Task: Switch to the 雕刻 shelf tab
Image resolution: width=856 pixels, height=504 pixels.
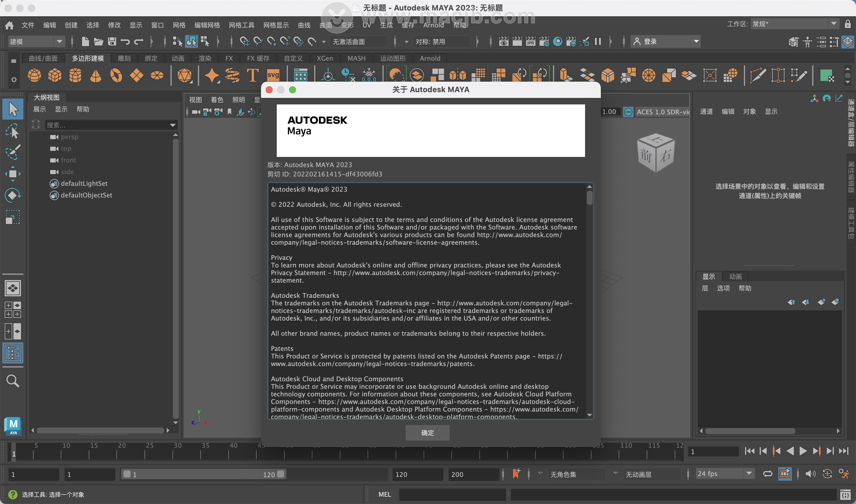Action: 124,58
